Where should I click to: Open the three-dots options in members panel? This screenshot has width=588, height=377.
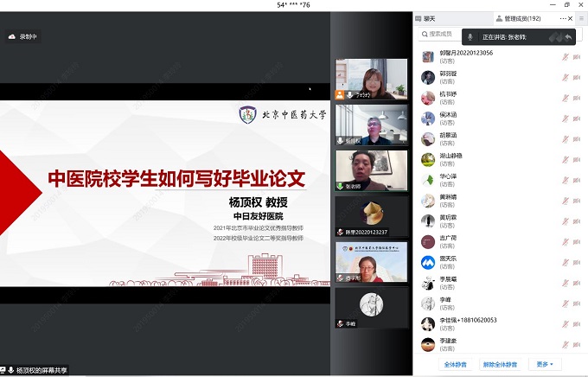[x=560, y=18]
